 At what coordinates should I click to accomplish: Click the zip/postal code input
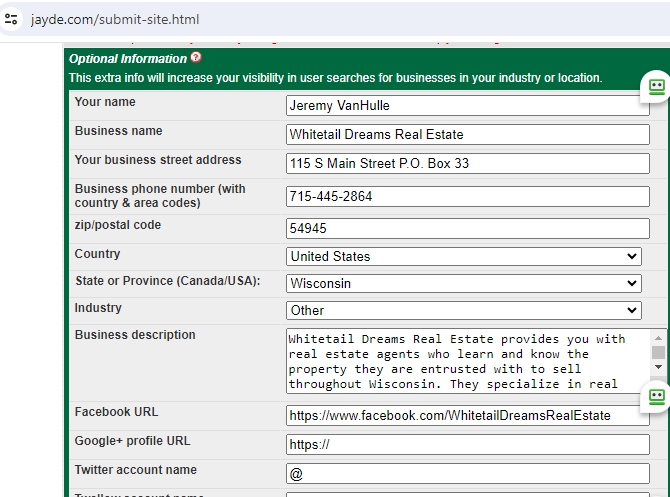pos(467,229)
